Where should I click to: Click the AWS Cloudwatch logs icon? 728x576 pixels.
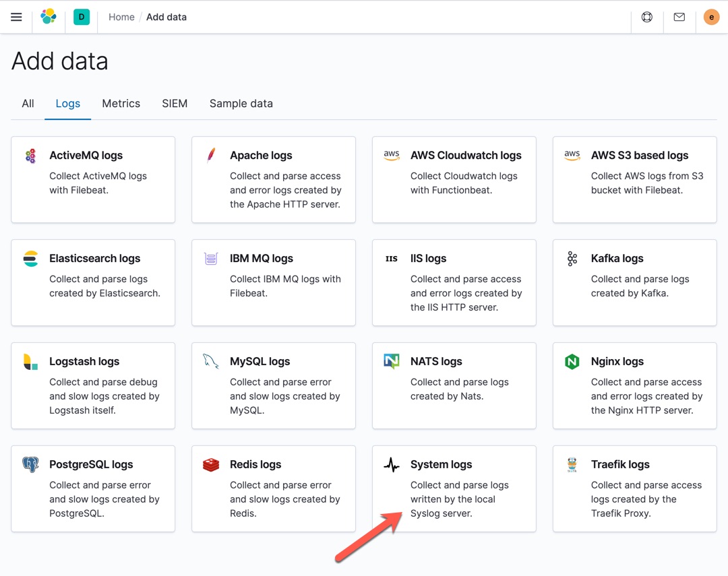[392, 155]
